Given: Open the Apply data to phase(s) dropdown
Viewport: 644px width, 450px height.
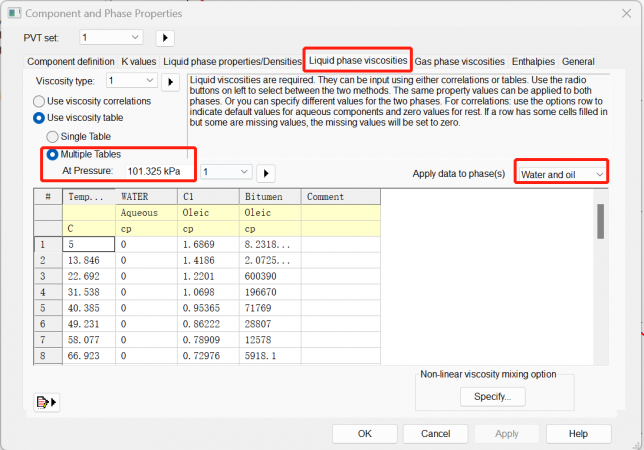Looking at the screenshot, I should tap(562, 174).
